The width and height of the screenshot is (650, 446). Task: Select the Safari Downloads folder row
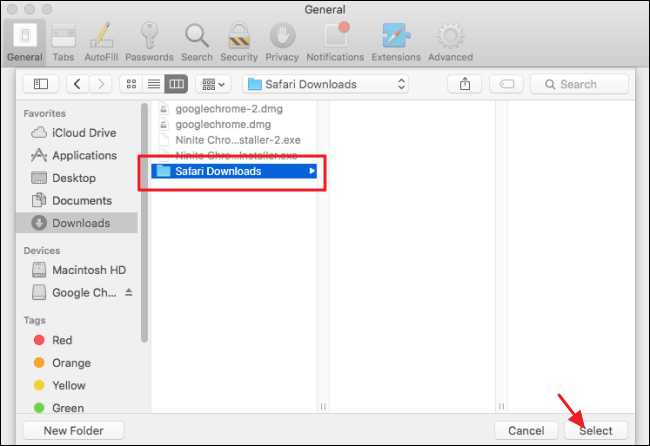[x=234, y=171]
